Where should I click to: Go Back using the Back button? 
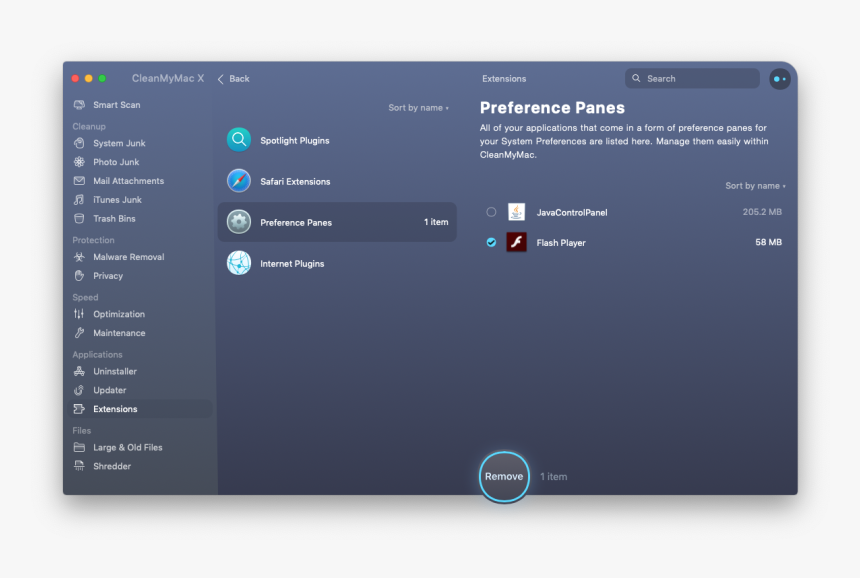click(x=234, y=79)
